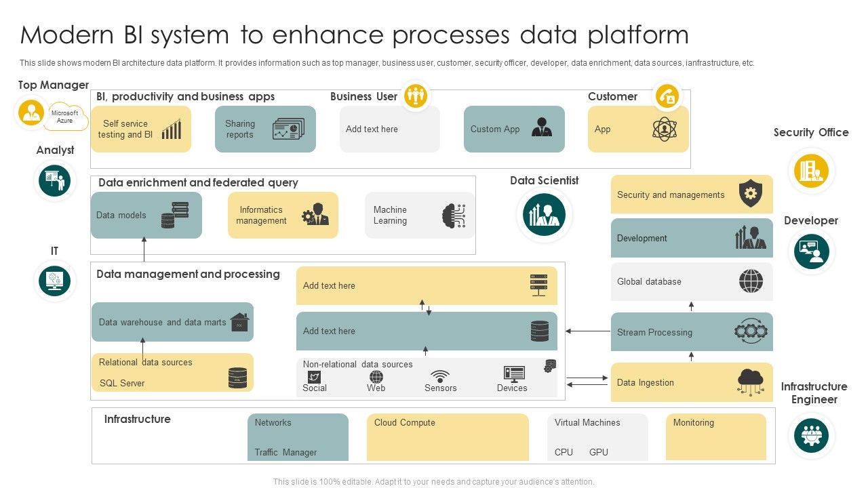Click the GPU label
Image resolution: width=868 pixels, height=488 pixels.
[x=599, y=452]
